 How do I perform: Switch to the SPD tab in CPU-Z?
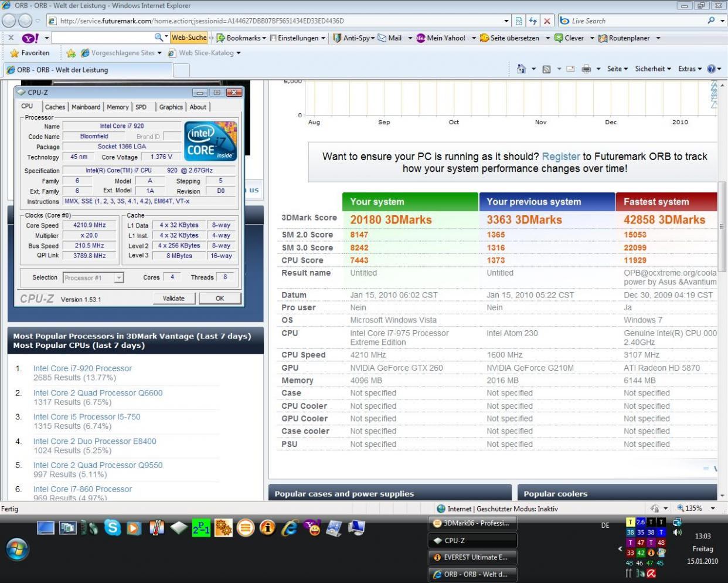pyautogui.click(x=141, y=107)
